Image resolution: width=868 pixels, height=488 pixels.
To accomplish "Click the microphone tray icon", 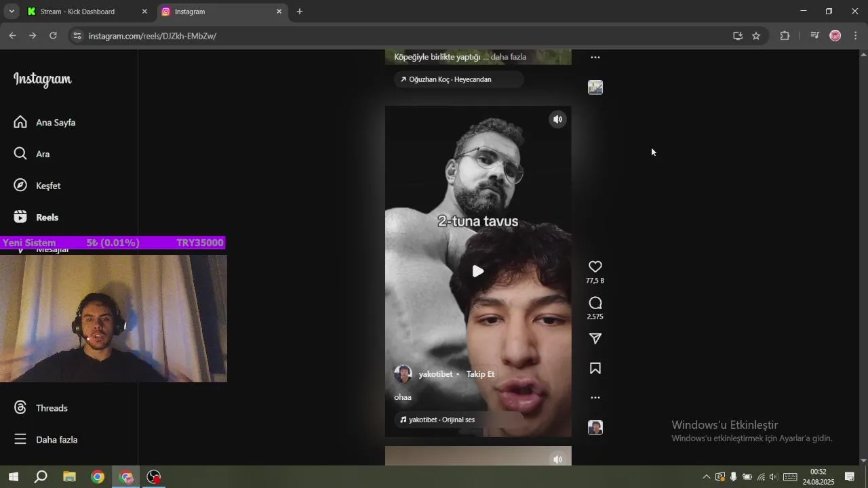I will (733, 477).
